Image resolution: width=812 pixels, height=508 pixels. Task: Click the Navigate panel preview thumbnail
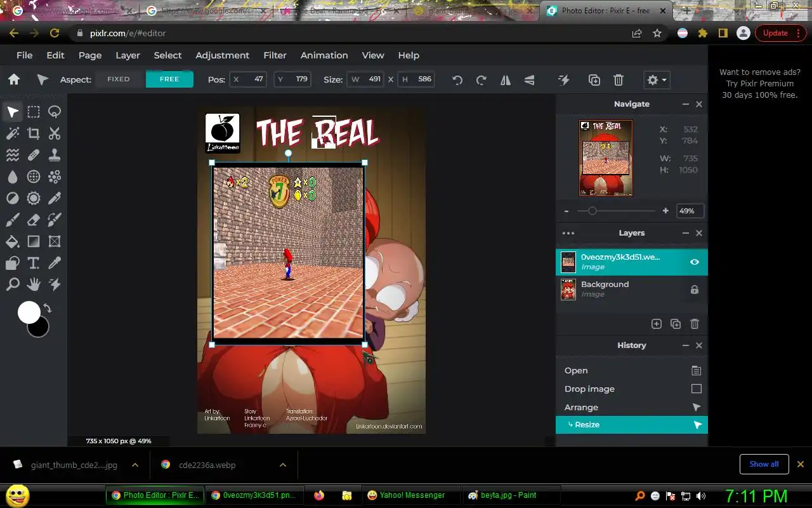606,158
